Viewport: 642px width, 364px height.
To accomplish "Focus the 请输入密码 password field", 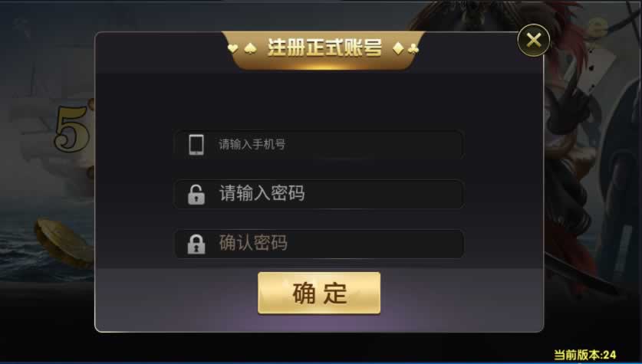I will click(319, 194).
